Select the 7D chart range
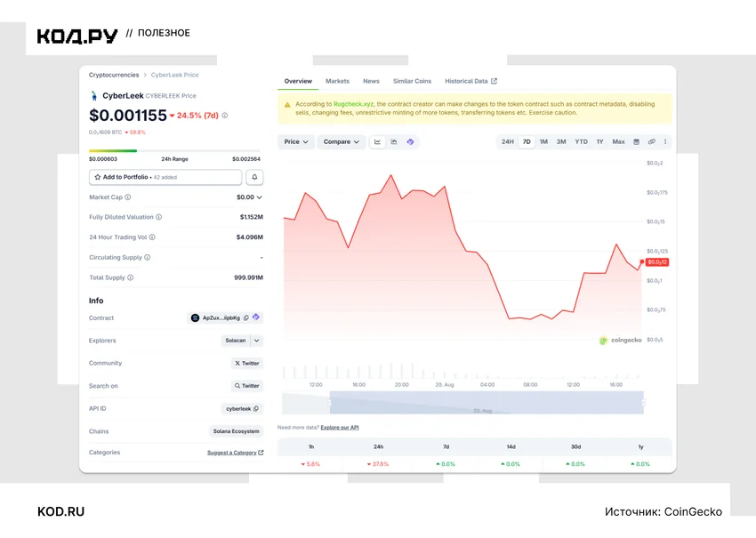This screenshot has height=538, width=756. pyautogui.click(x=527, y=141)
